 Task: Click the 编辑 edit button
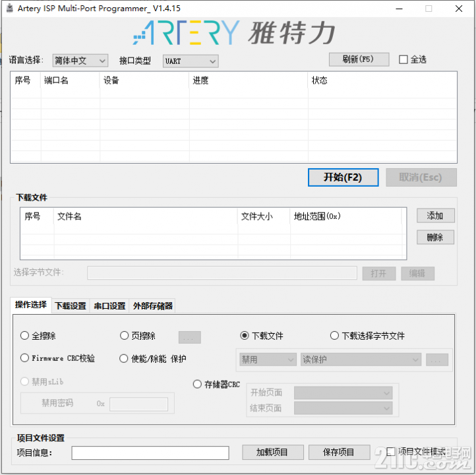coord(417,273)
